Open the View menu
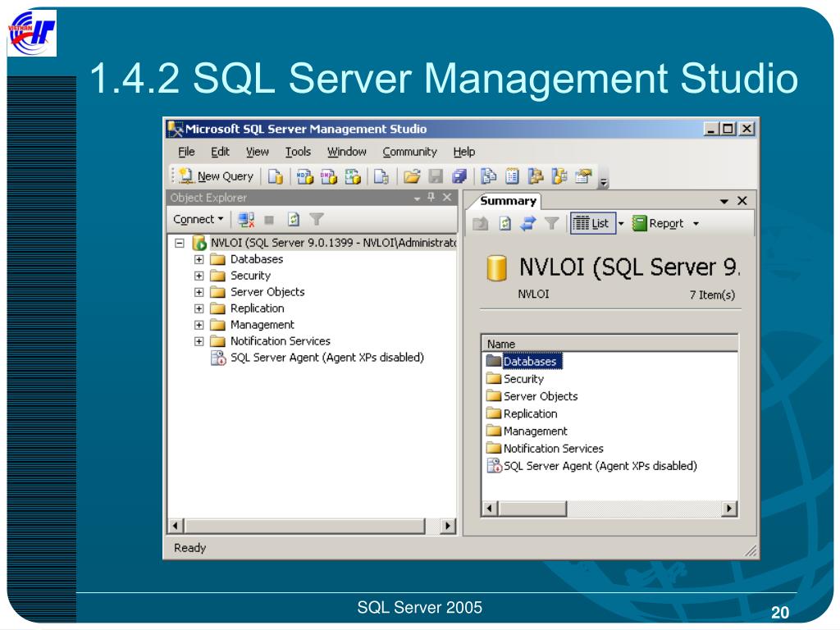This screenshot has width=840, height=630. [257, 152]
